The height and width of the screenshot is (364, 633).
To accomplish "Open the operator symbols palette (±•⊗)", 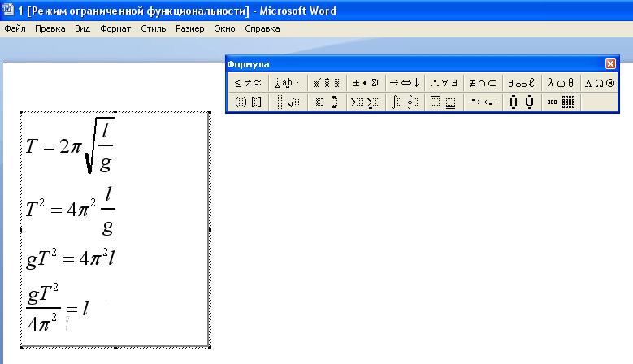I will point(366,83).
